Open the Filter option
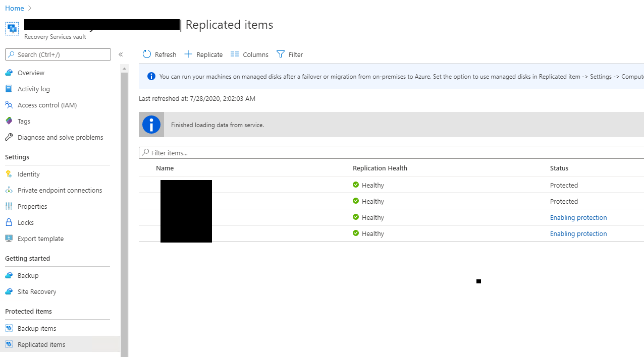644x357 pixels. click(x=290, y=54)
